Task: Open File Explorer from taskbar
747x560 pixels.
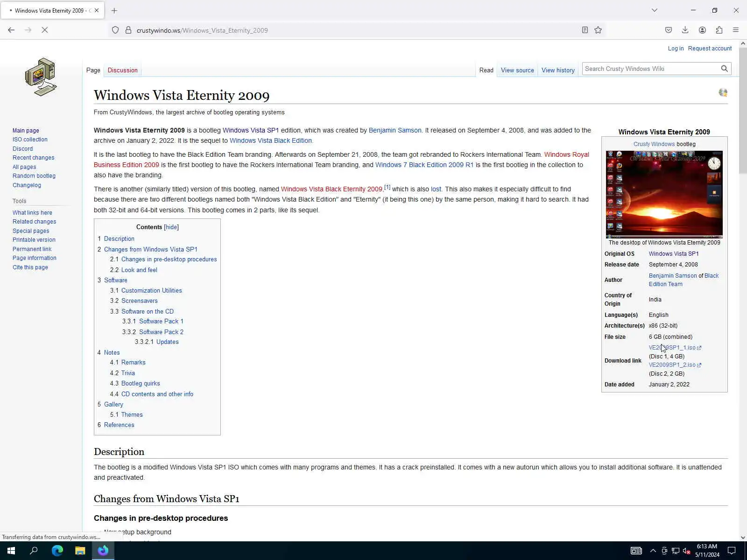Action: 80,551
